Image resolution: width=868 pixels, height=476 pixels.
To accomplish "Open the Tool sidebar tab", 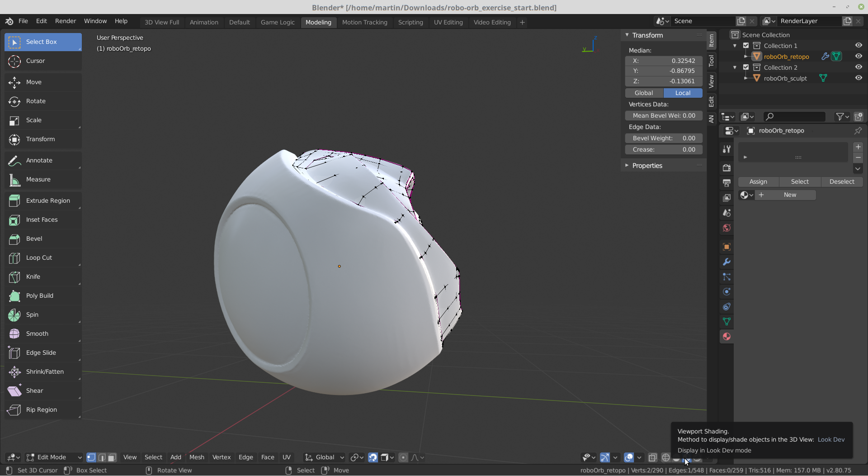I will point(711,61).
